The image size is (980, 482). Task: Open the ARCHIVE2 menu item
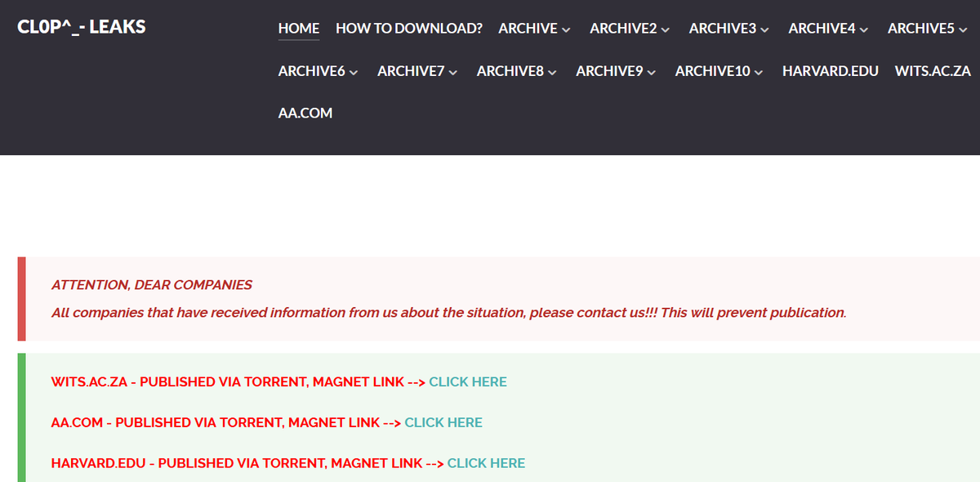623,28
